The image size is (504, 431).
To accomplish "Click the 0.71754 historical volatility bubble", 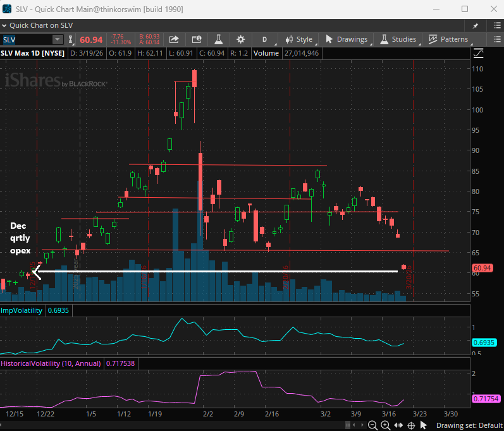I will coord(486,399).
